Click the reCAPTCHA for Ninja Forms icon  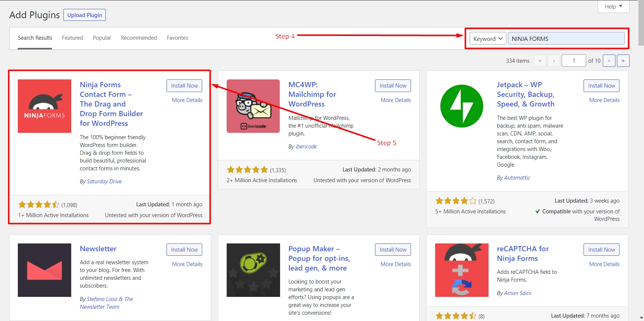[x=462, y=270]
